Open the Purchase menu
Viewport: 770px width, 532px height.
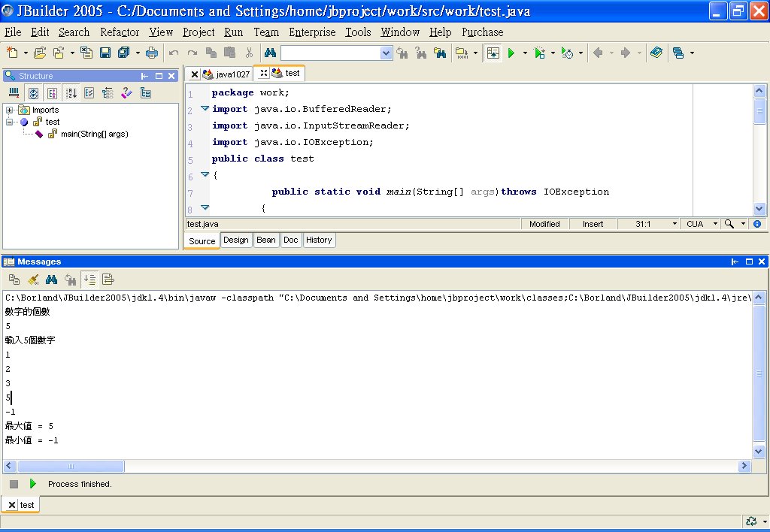click(x=482, y=32)
